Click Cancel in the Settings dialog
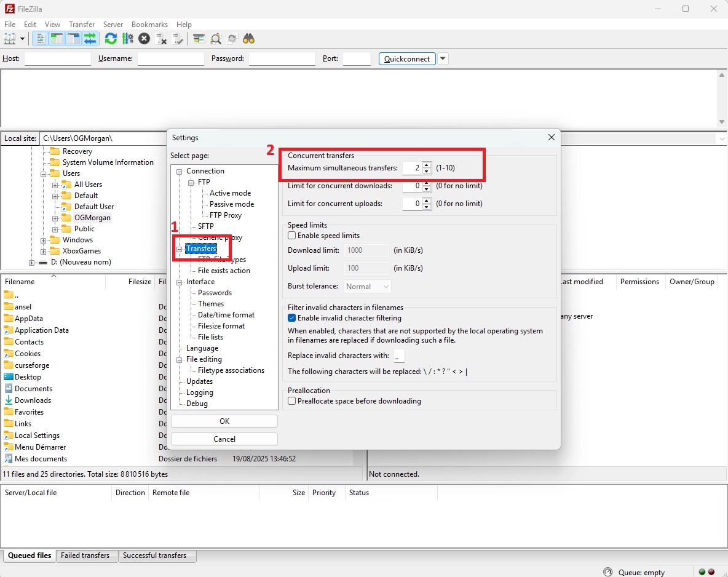728x577 pixels. pyautogui.click(x=224, y=439)
